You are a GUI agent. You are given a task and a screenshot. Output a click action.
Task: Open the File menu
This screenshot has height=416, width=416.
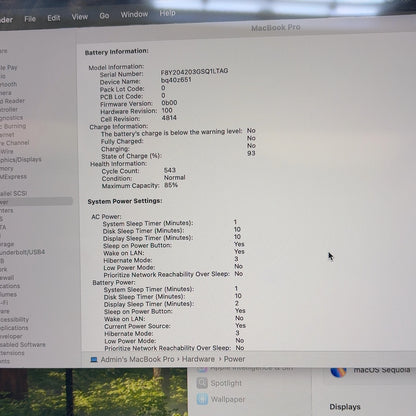pos(30,19)
